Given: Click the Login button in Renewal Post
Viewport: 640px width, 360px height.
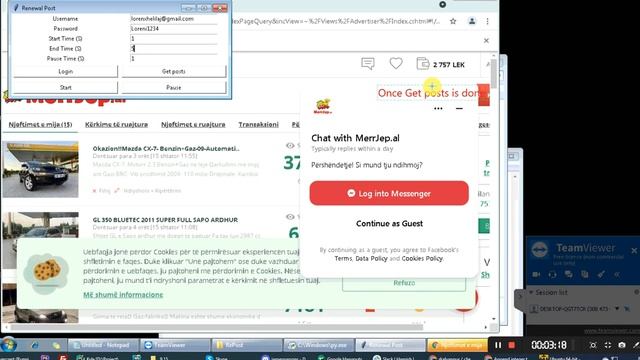Looking at the screenshot, I should click(x=66, y=71).
